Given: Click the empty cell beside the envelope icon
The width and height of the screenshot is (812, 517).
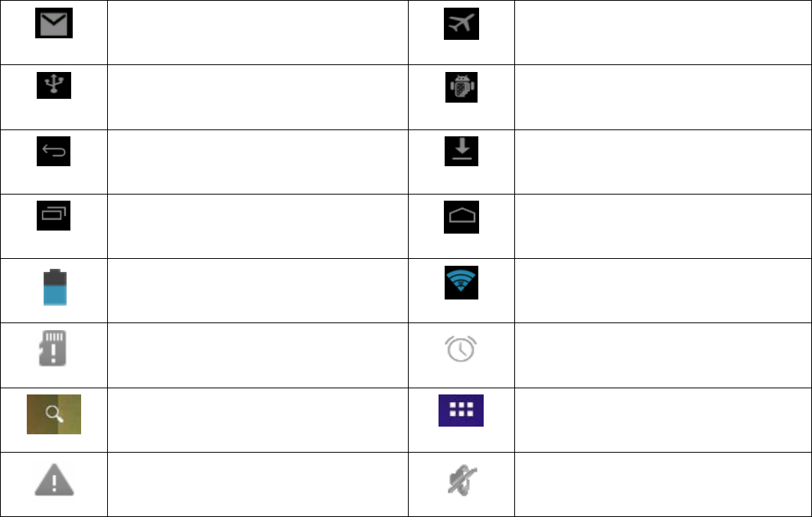Looking at the screenshot, I should [x=257, y=32].
